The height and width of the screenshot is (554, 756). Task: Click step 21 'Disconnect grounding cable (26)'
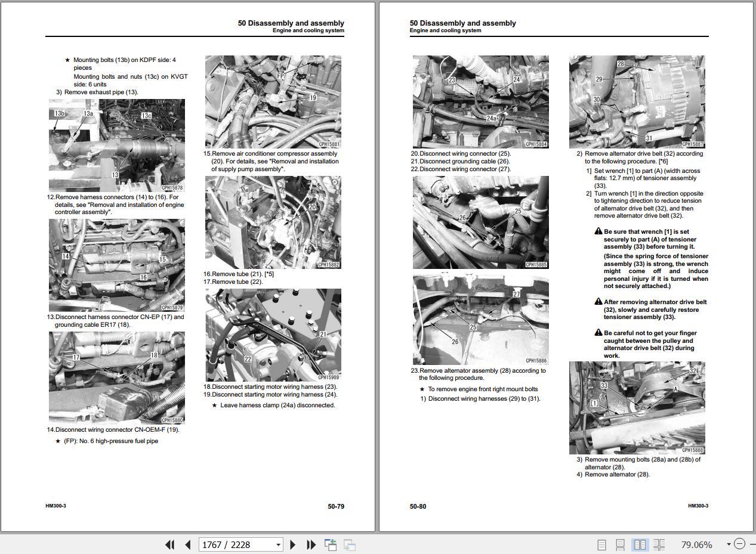[x=461, y=161]
